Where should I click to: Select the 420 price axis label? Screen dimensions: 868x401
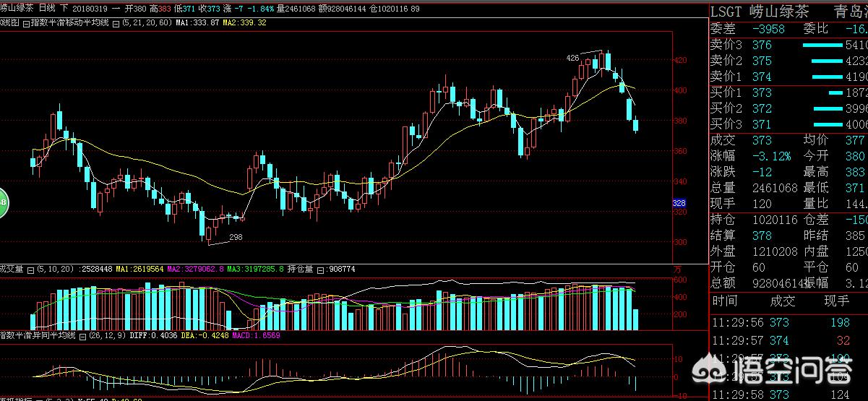pos(680,60)
